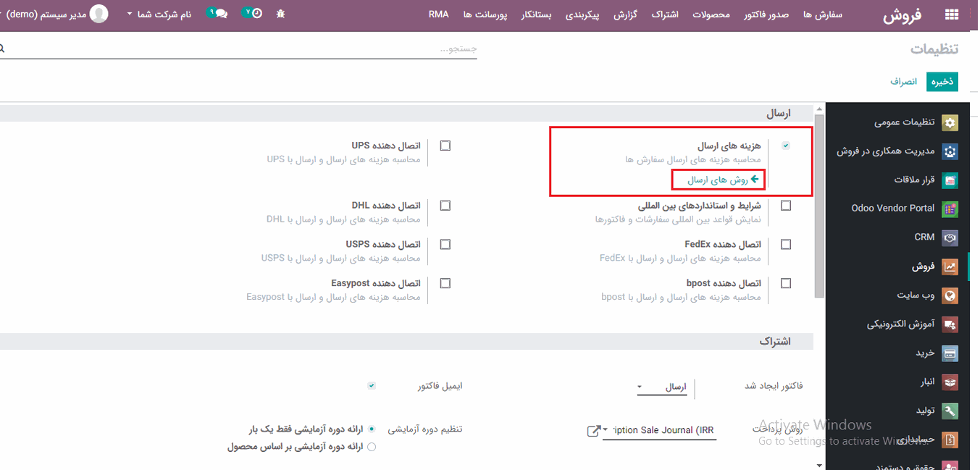Select the وب سایت sidebar icon

click(950, 295)
